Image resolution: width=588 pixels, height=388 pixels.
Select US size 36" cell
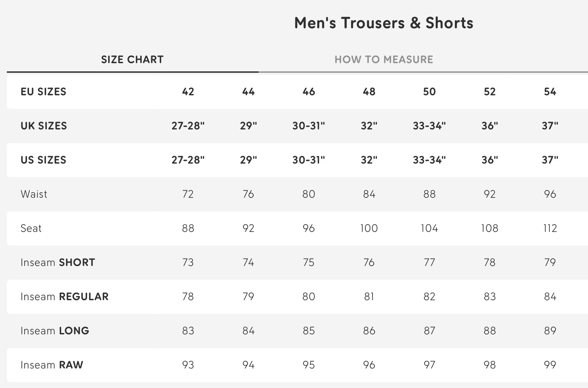coord(490,160)
